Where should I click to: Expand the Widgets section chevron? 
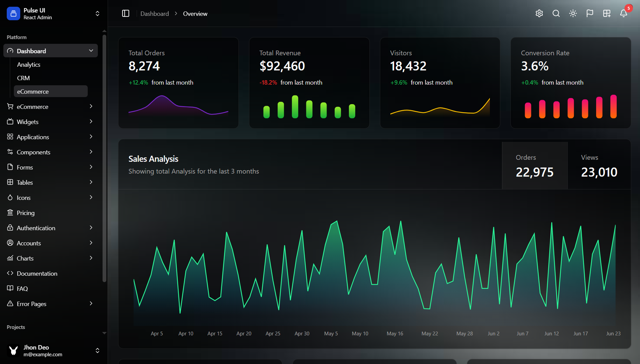click(91, 121)
